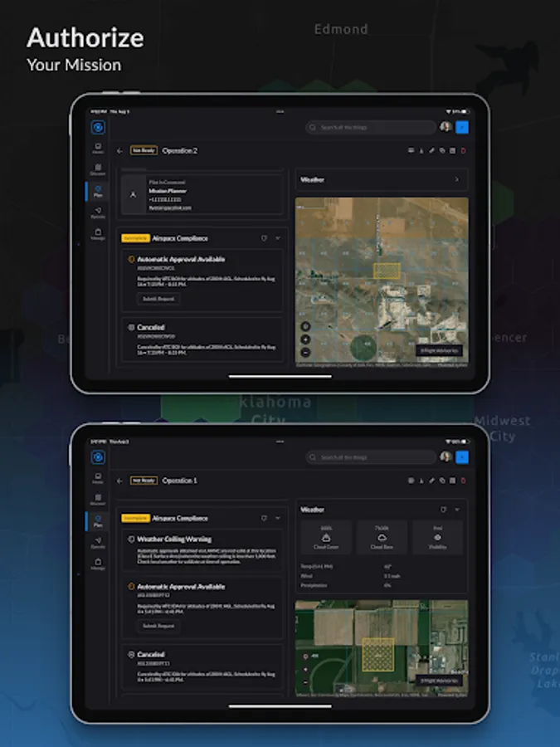
Task: Select Canceled authorization entry in Operation 2
Action: click(x=202, y=339)
